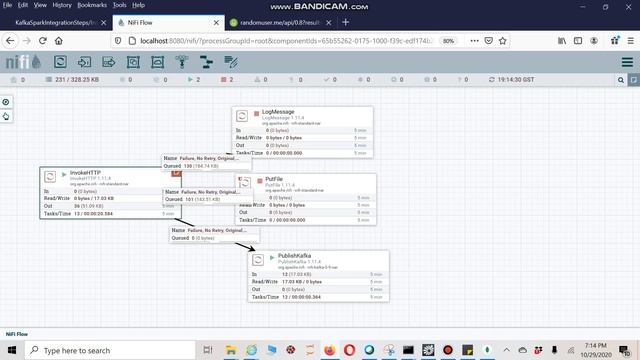640x360 pixels.
Task: Open the Firefox application menu
Action: tap(631, 41)
